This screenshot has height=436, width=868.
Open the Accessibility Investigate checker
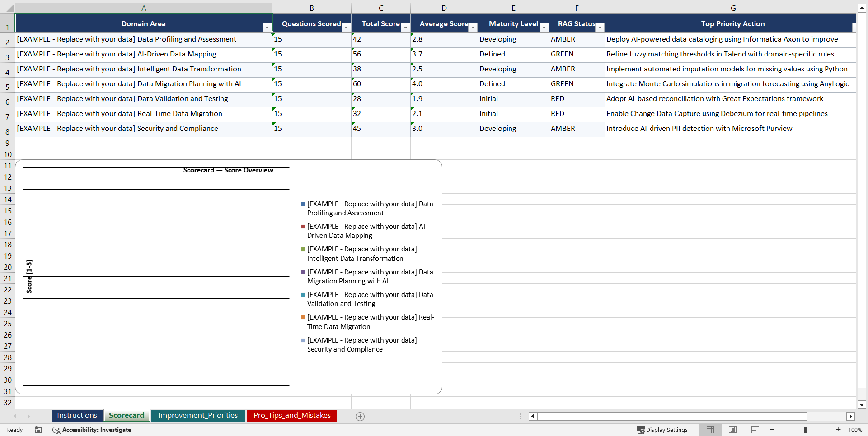92,430
